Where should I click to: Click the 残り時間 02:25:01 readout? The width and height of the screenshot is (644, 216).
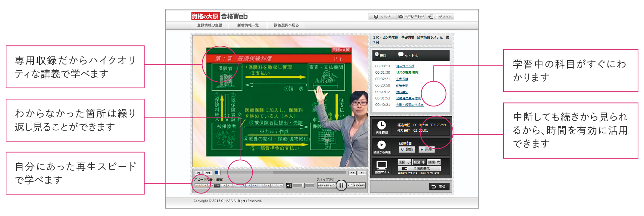click(413, 131)
